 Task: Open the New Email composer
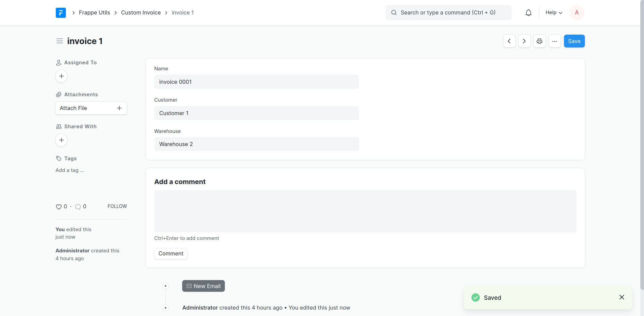(x=203, y=286)
